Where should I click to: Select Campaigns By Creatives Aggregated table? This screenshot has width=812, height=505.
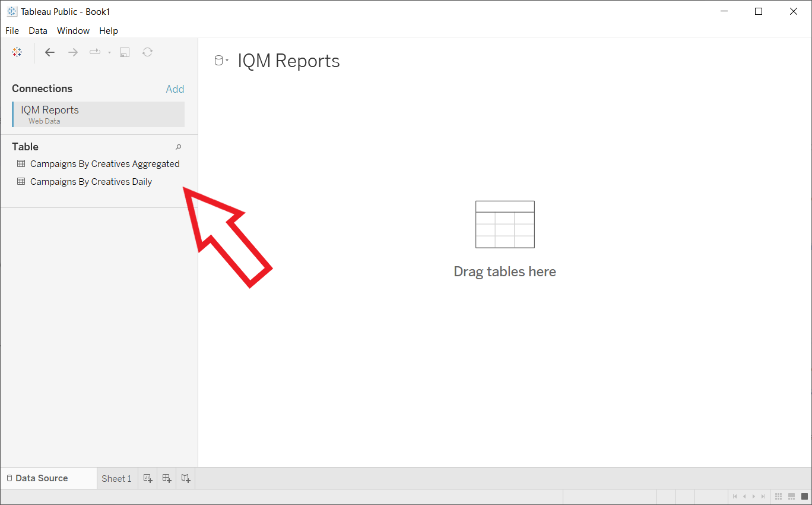pos(104,164)
